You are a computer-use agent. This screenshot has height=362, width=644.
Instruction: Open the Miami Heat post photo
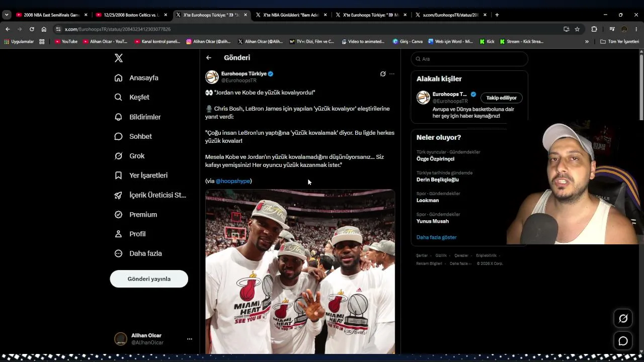300,271
